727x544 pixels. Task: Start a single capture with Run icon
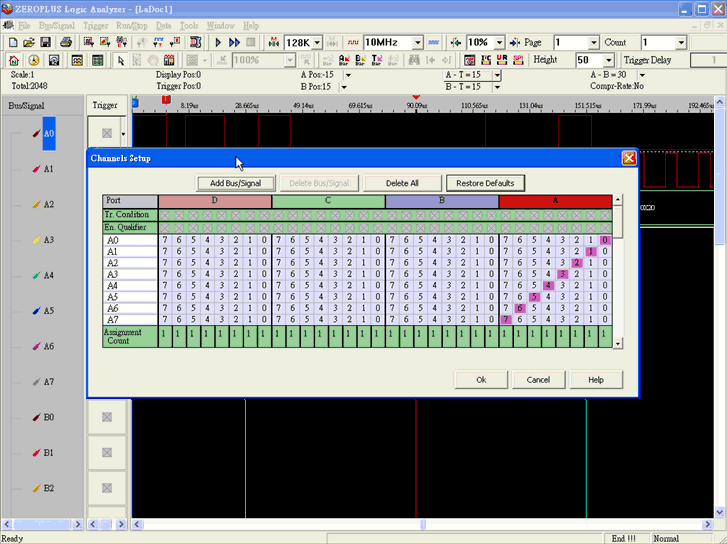(x=218, y=43)
